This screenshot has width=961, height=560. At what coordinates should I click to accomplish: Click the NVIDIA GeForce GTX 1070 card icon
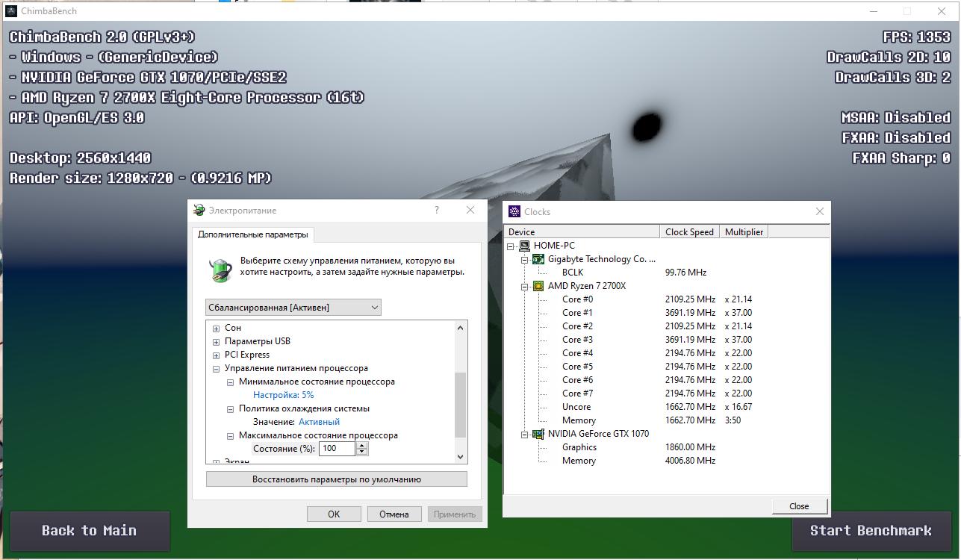[538, 434]
